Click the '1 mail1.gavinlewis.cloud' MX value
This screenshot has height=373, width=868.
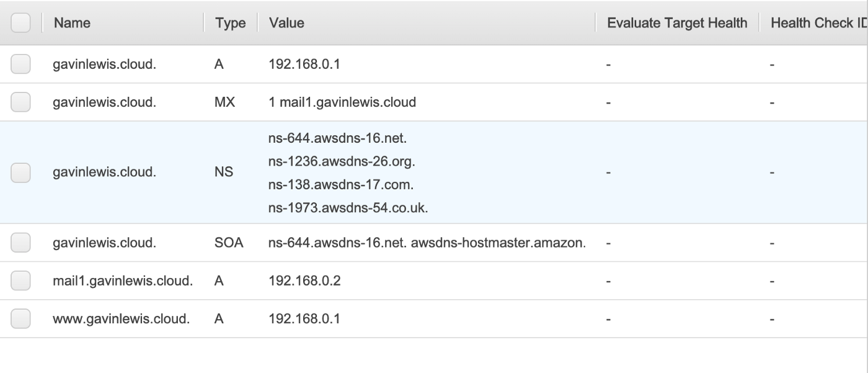coord(342,102)
